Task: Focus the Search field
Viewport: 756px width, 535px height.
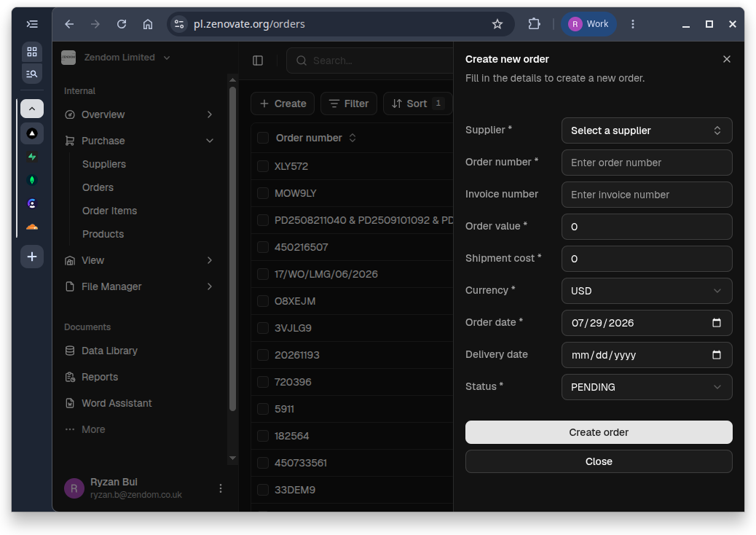Action: click(370, 60)
